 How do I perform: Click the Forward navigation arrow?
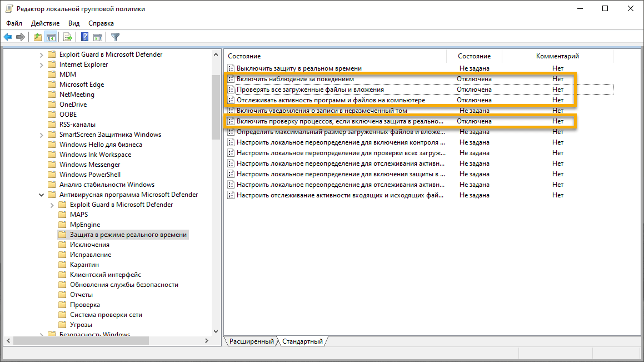(21, 37)
